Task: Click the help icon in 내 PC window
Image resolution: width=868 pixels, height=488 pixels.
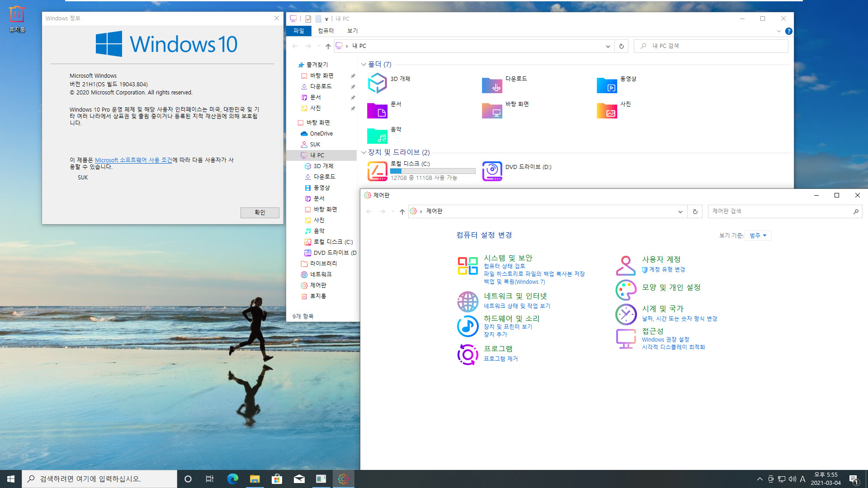Action: 788,31
